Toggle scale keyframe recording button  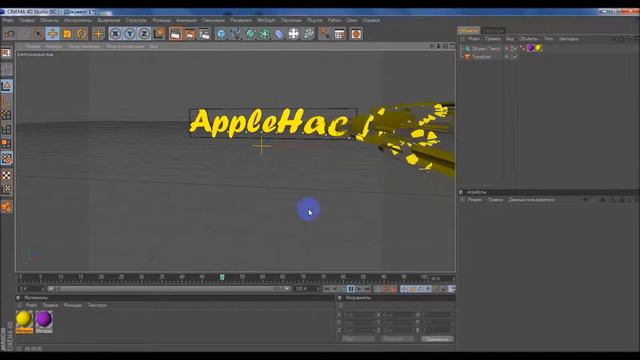tap(412, 289)
